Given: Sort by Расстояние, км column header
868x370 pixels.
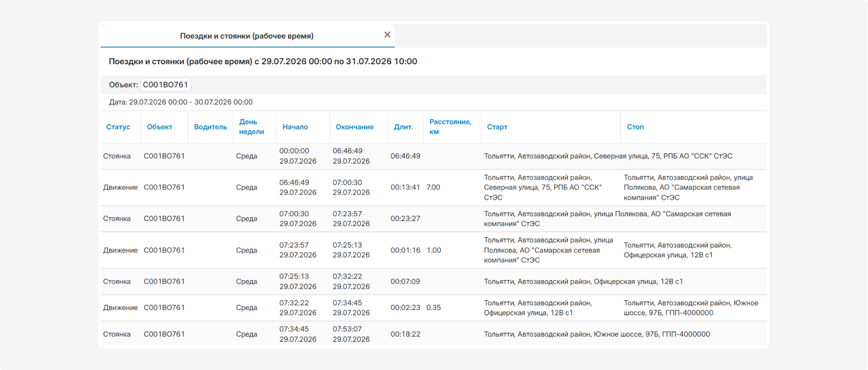Looking at the screenshot, I should tap(450, 127).
